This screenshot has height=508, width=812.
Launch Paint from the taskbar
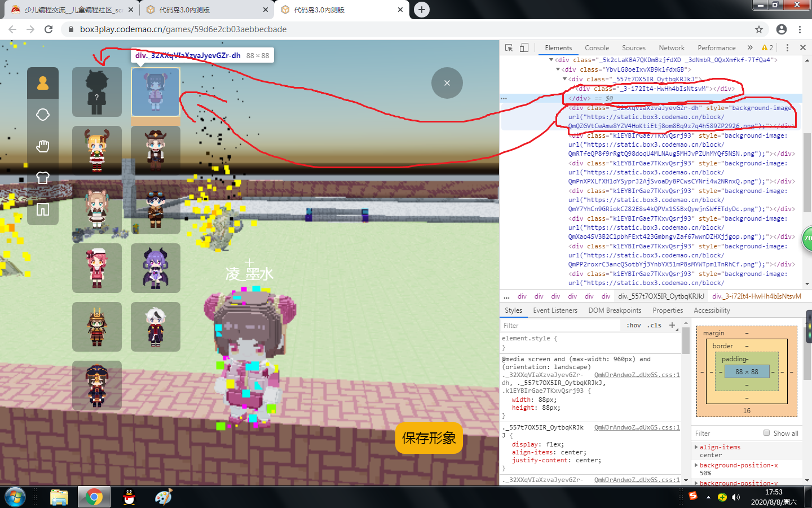point(164,497)
